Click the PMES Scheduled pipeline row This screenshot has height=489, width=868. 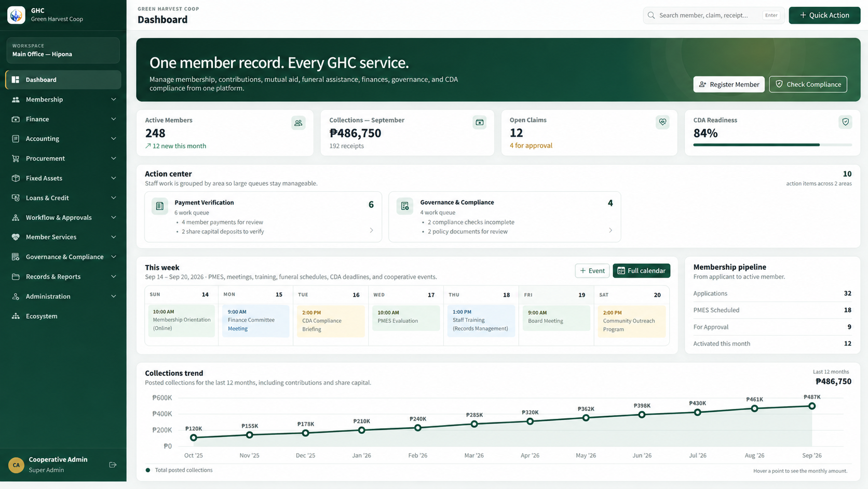(x=772, y=310)
